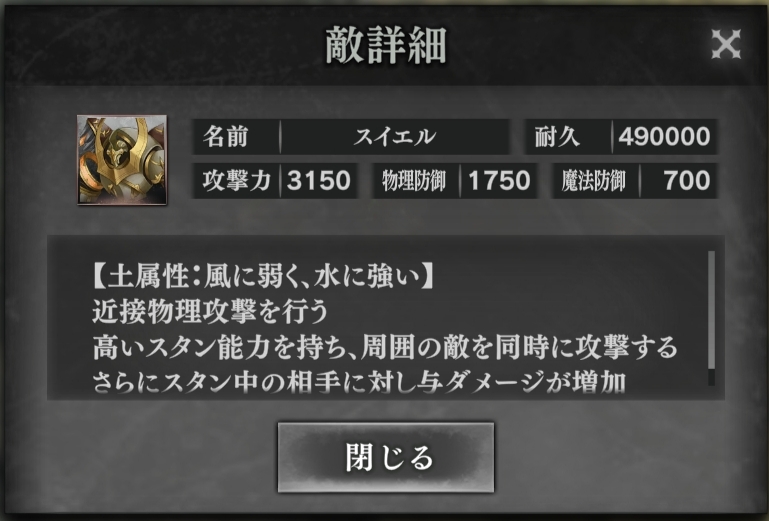This screenshot has width=769, height=521.
Task: Close dialog with the X icon
Action: click(726, 44)
